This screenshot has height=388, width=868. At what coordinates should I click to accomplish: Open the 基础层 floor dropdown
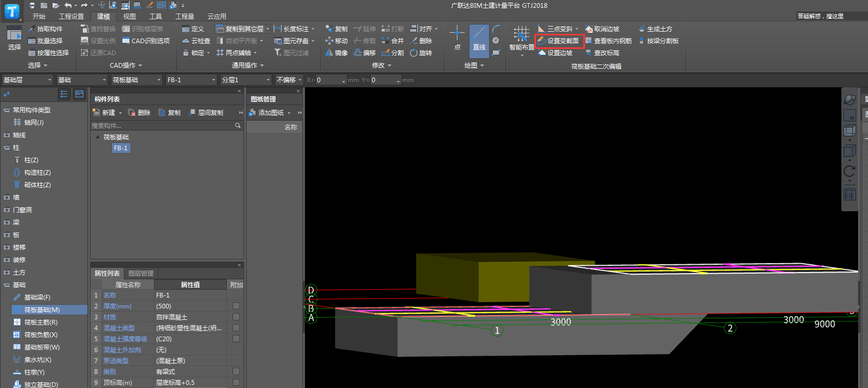pyautogui.click(x=27, y=80)
